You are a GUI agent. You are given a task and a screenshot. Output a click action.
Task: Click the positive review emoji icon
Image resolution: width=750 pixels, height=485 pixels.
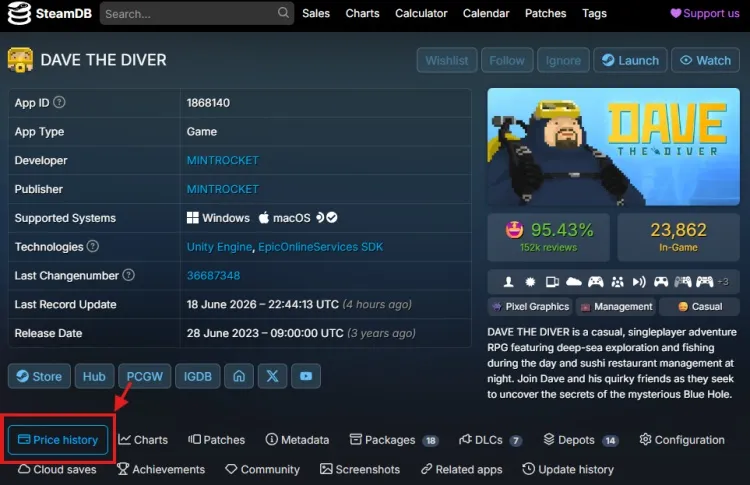pyautogui.click(x=515, y=231)
